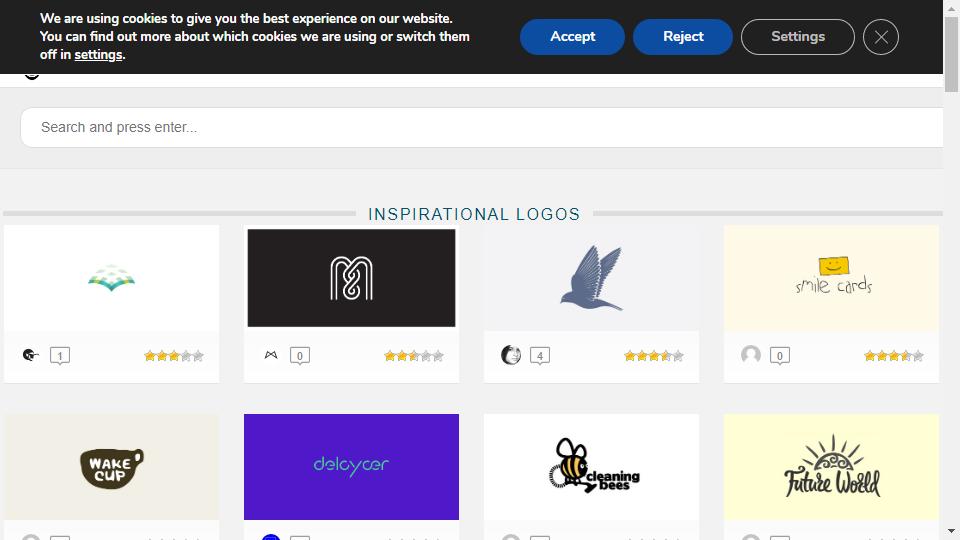
Task: Click star rating under smile cards logo
Action: [x=894, y=356]
